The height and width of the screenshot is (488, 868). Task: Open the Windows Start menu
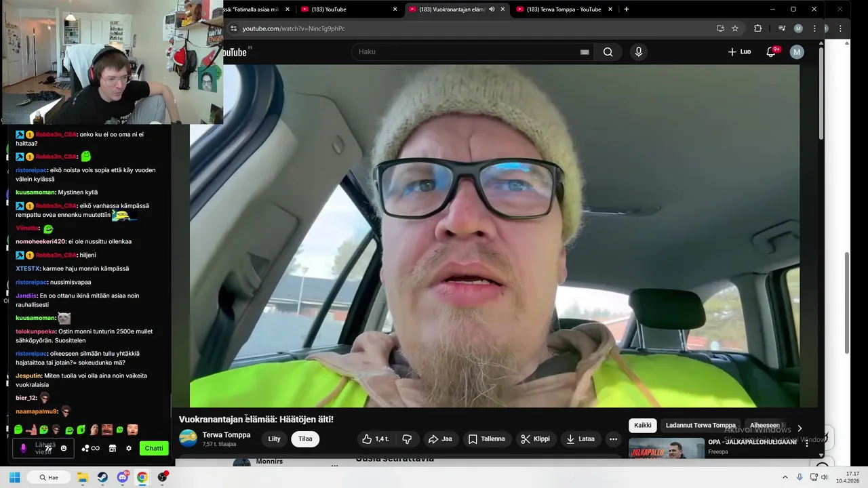coord(14,477)
